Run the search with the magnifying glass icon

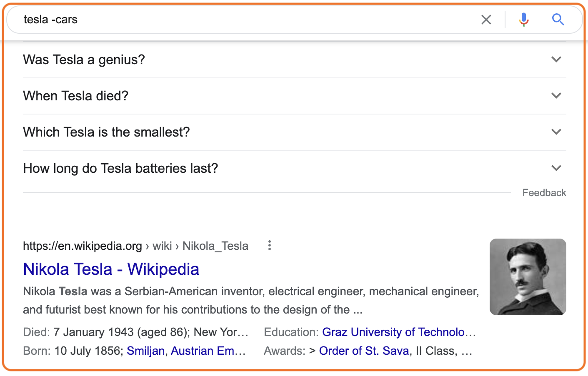(558, 20)
